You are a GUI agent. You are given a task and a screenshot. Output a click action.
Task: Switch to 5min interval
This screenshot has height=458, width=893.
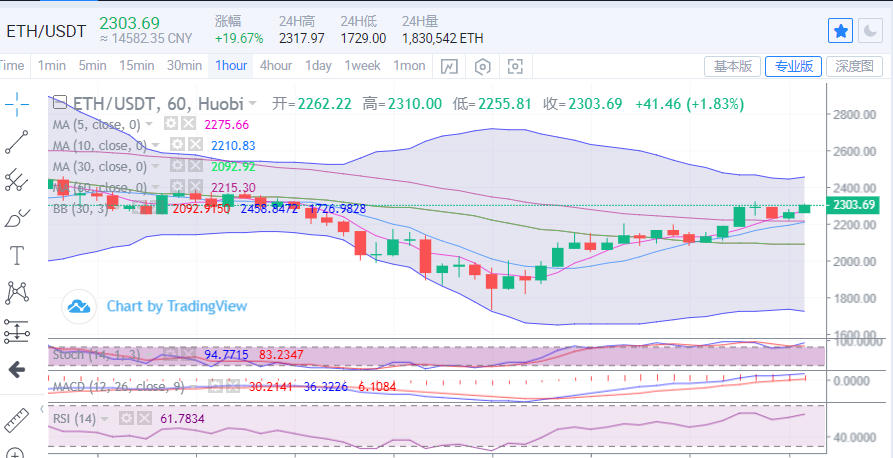tap(92, 66)
